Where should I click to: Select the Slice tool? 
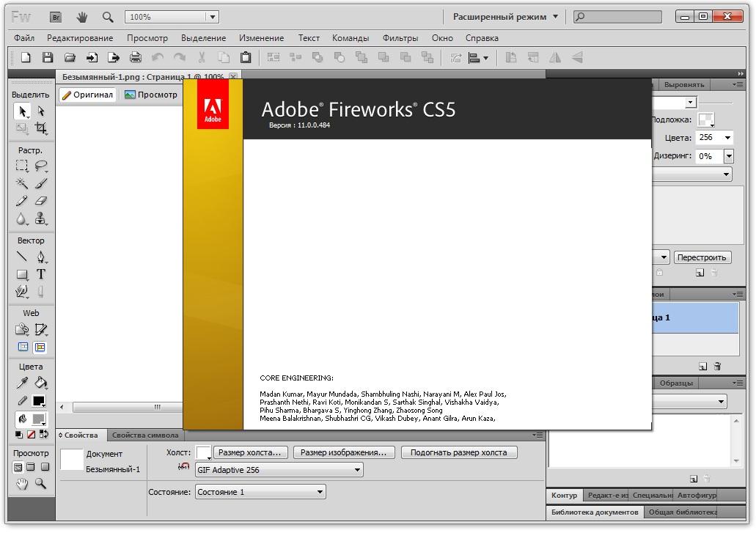(x=41, y=330)
